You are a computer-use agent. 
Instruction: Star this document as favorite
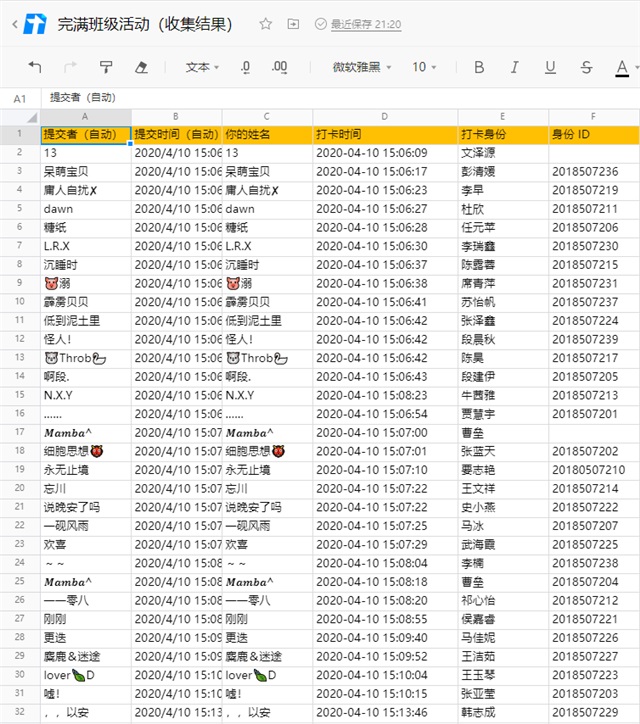click(x=266, y=24)
